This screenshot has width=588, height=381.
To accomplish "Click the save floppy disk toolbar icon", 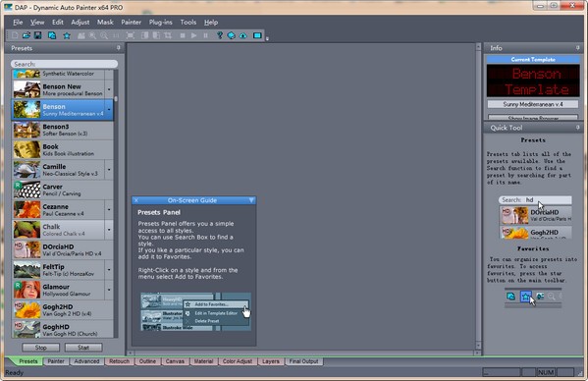I will (x=38, y=35).
